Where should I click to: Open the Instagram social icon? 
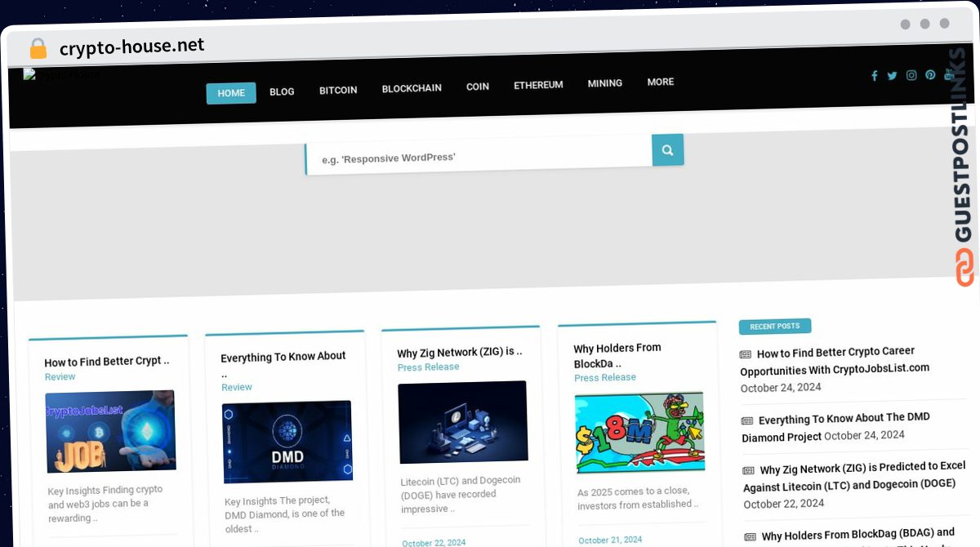tap(911, 75)
